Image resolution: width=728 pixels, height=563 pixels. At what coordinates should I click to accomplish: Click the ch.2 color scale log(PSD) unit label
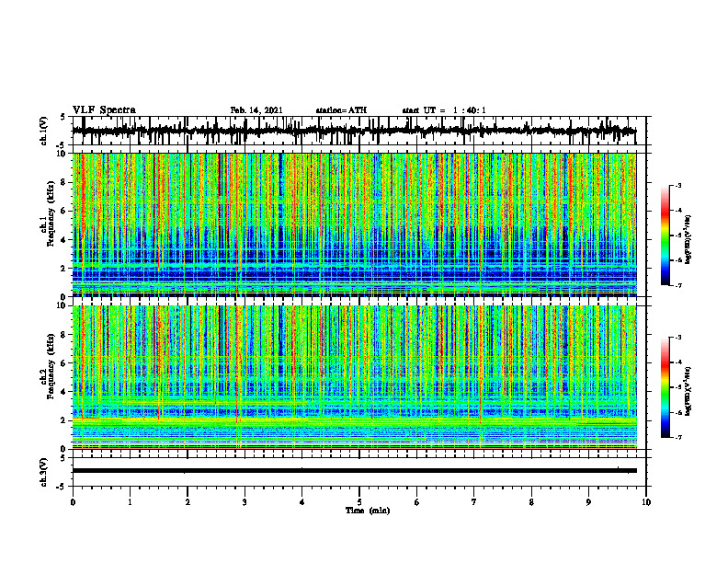click(689, 392)
